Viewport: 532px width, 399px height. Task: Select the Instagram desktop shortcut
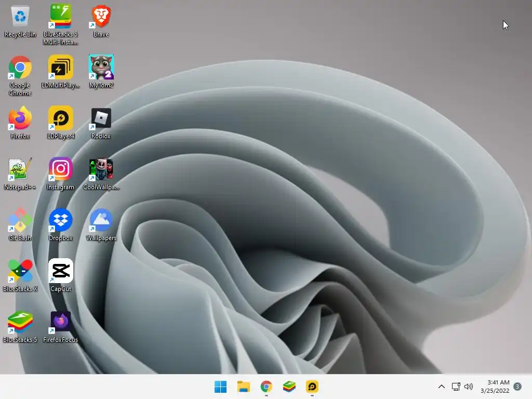(60, 174)
